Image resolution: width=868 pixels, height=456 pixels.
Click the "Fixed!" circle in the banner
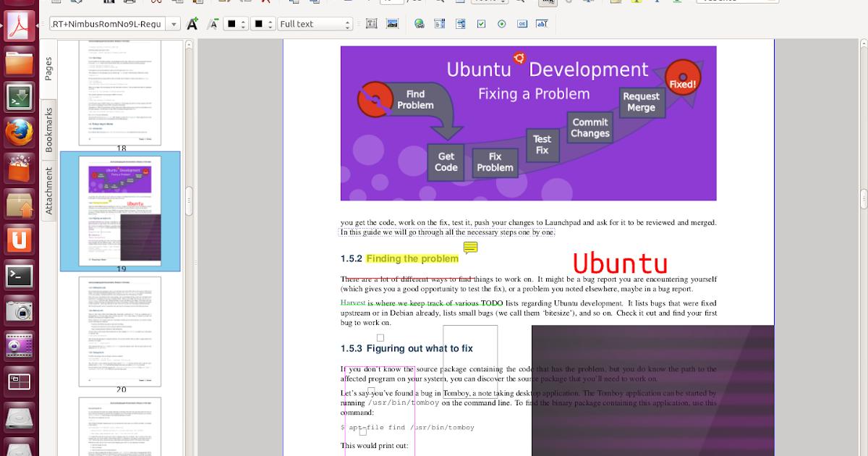pos(682,78)
